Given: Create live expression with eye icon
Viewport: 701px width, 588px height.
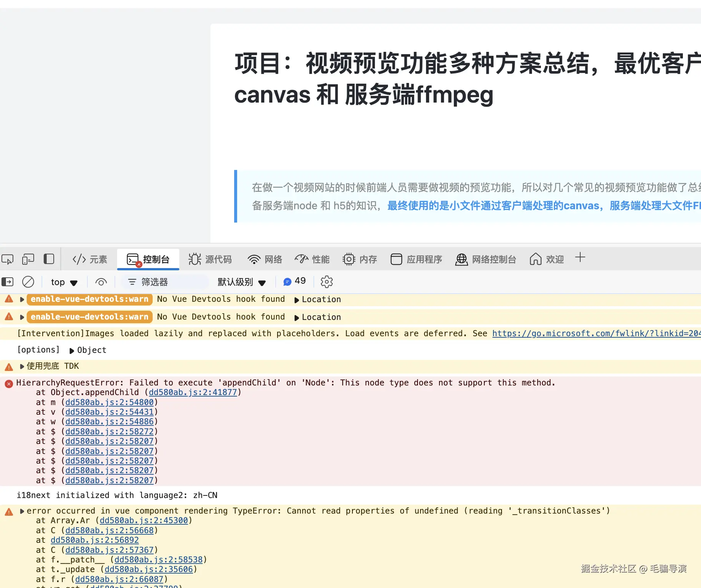Looking at the screenshot, I should [x=101, y=282].
